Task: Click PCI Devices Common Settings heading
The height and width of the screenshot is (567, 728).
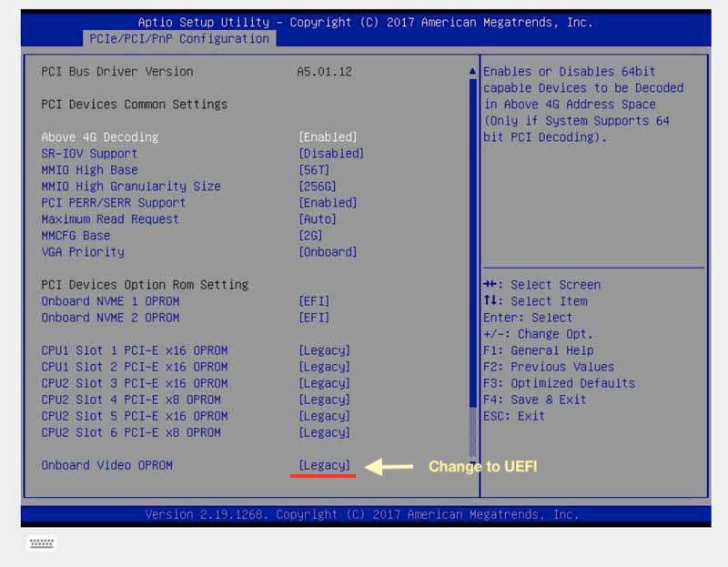Action: click(134, 104)
